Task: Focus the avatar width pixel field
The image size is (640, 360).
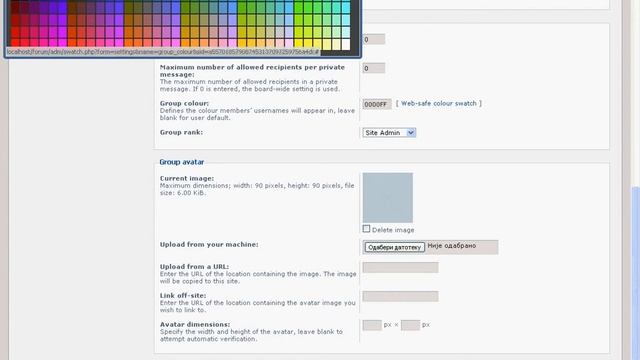Action: pyautogui.click(x=372, y=325)
